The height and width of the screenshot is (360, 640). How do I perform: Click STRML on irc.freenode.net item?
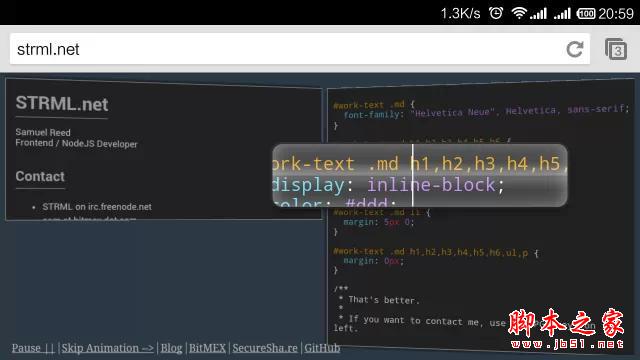tap(97, 207)
